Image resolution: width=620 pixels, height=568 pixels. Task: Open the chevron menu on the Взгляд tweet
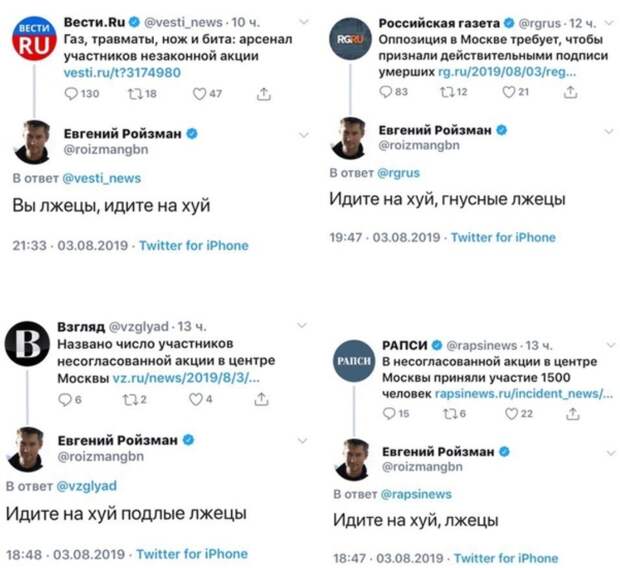tap(302, 326)
